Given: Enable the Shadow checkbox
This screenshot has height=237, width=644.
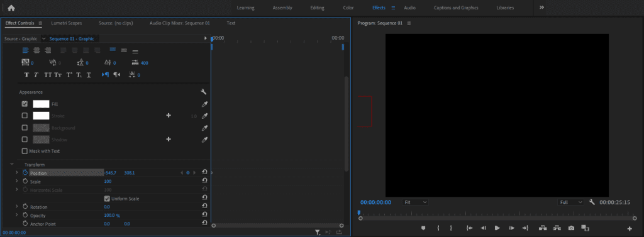Looking at the screenshot, I should tap(25, 139).
